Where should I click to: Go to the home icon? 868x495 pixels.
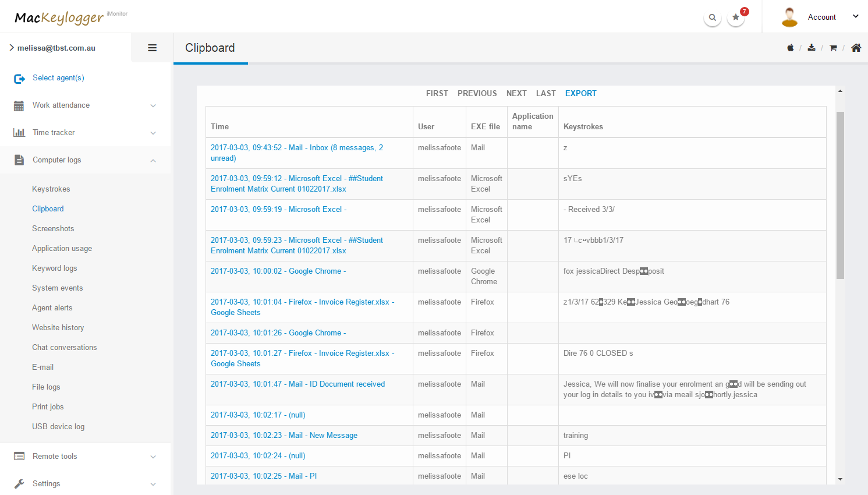pos(856,48)
